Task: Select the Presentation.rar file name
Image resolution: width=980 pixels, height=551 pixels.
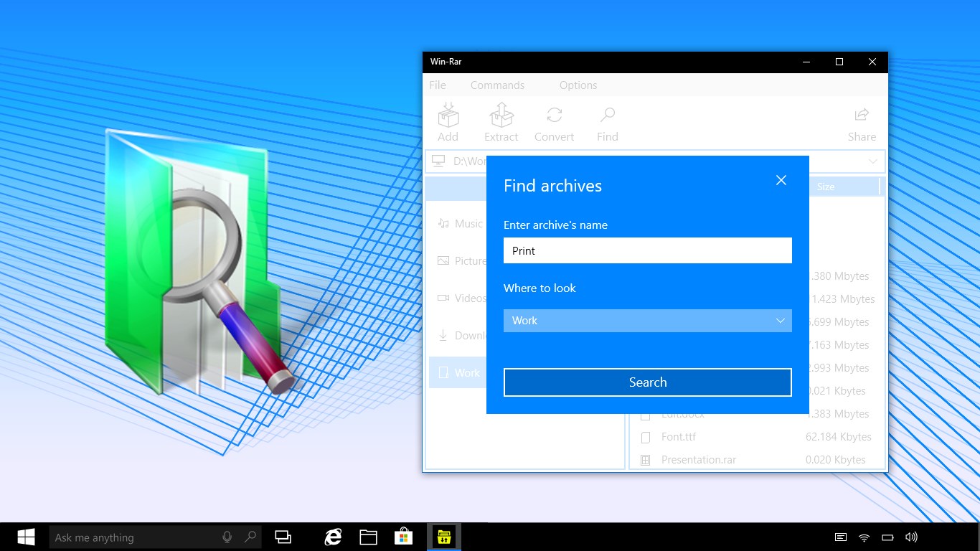Action: [x=699, y=460]
